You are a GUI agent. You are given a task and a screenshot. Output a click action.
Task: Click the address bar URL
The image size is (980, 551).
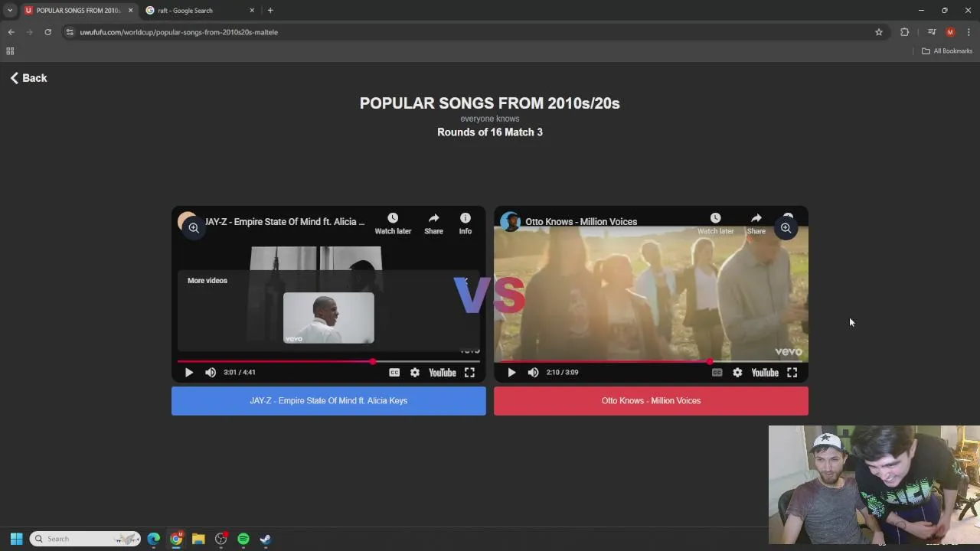click(179, 32)
